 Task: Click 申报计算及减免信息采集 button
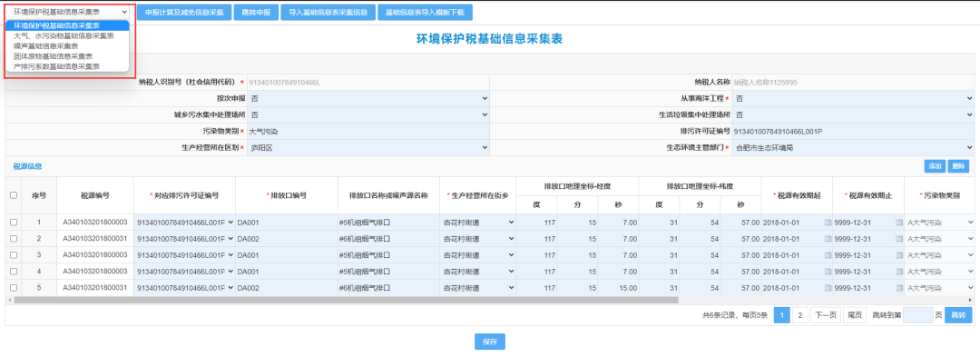tap(183, 13)
